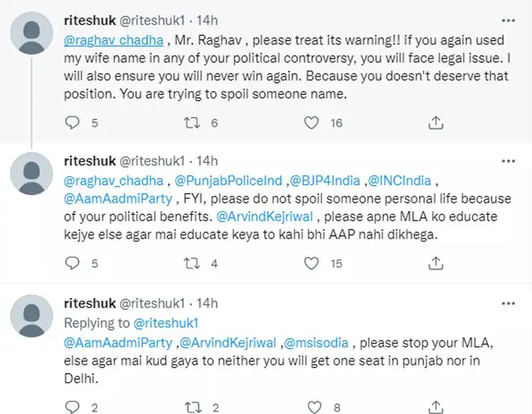The width and height of the screenshot is (532, 414).
Task: Retweet the third tweet with 2 retweets
Action: point(192,407)
